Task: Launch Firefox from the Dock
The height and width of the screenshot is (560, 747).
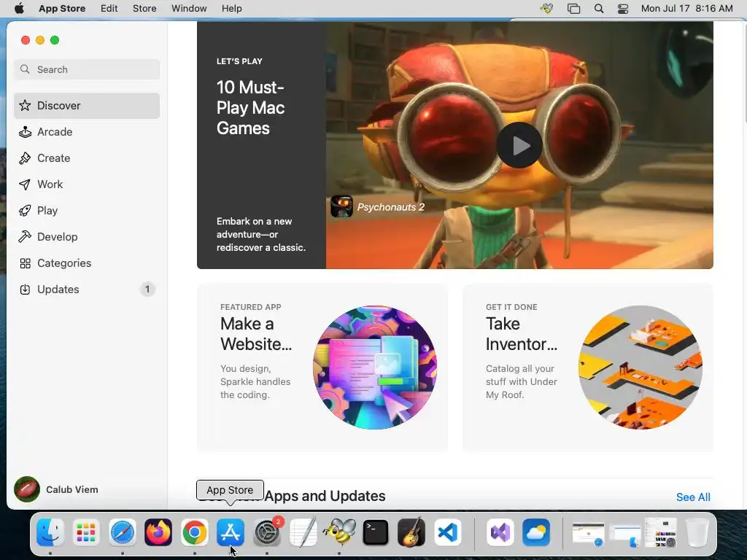Action: click(x=158, y=532)
